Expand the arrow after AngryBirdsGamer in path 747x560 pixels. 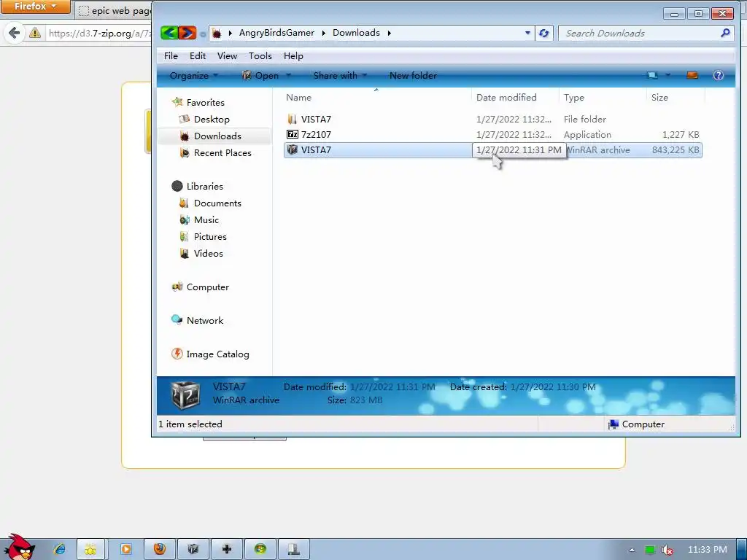point(323,33)
